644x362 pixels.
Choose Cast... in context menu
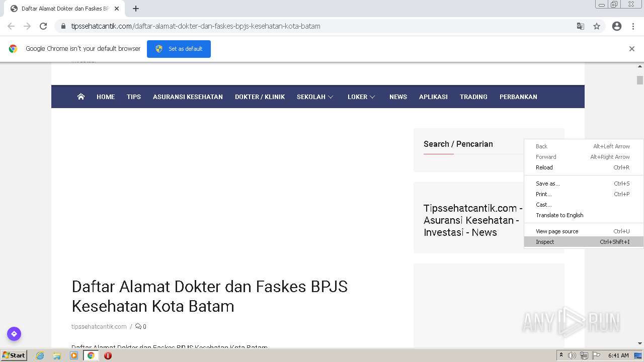coord(584,205)
